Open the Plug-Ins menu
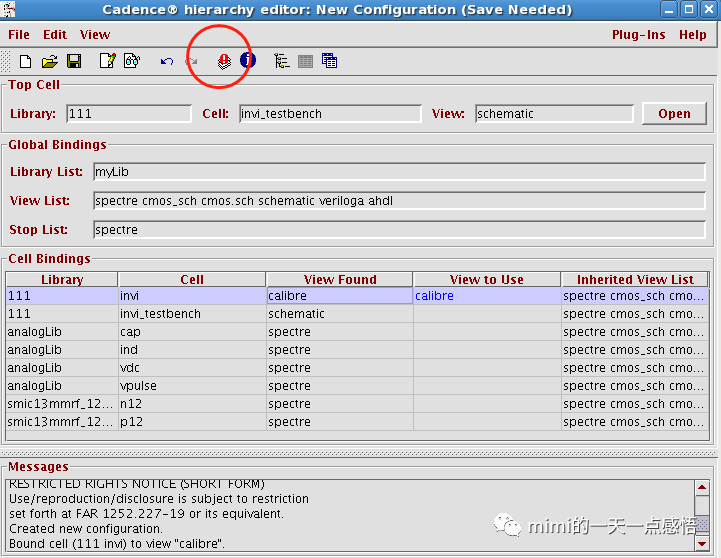This screenshot has width=721, height=558. pyautogui.click(x=639, y=35)
